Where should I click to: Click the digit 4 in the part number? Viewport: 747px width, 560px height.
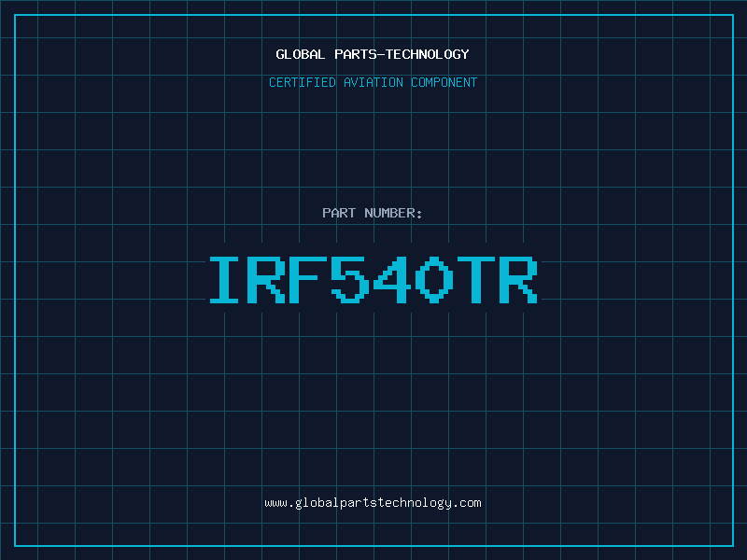393,280
